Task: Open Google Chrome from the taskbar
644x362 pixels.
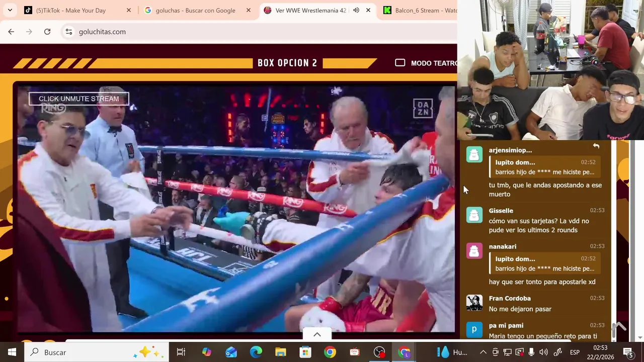Action: pyautogui.click(x=330, y=352)
